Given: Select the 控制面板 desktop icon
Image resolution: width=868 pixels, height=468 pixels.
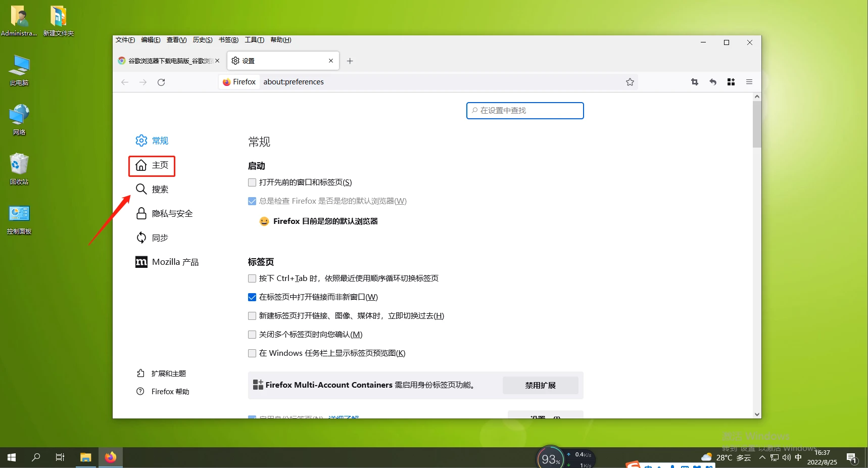Looking at the screenshot, I should pos(19,219).
